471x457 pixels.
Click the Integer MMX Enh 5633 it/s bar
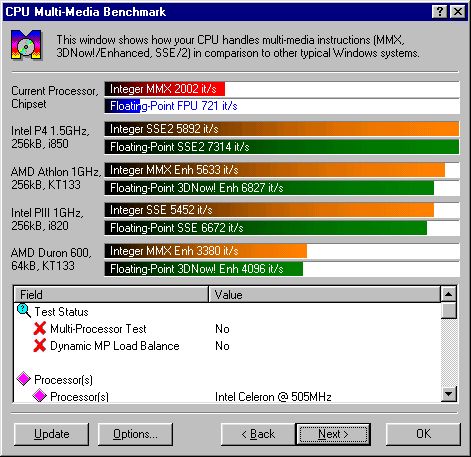(x=275, y=170)
